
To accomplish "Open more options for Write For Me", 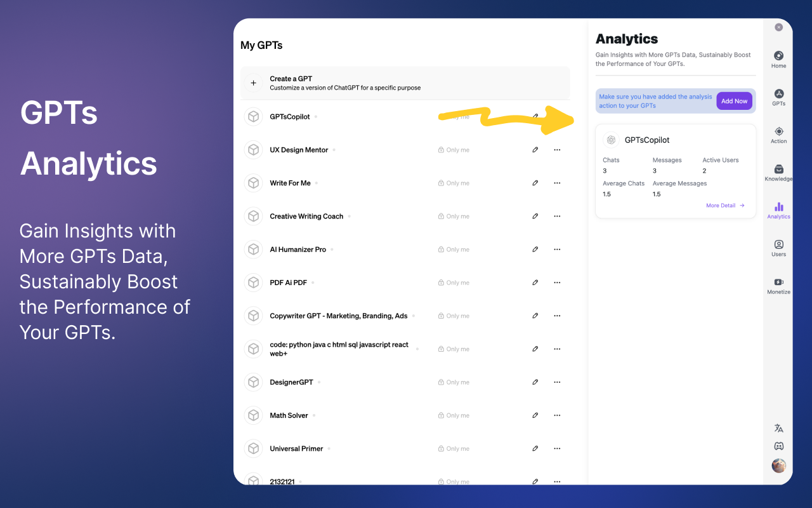I will pos(557,183).
